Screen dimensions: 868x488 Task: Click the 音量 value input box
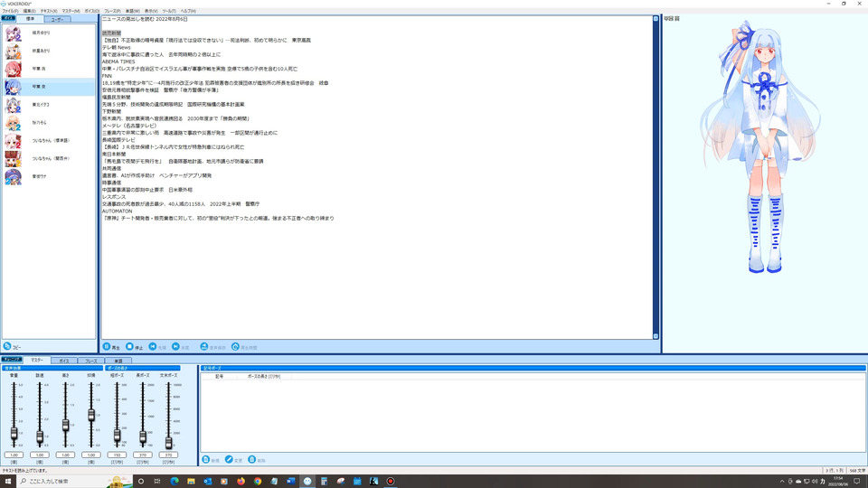pyautogui.click(x=14, y=455)
